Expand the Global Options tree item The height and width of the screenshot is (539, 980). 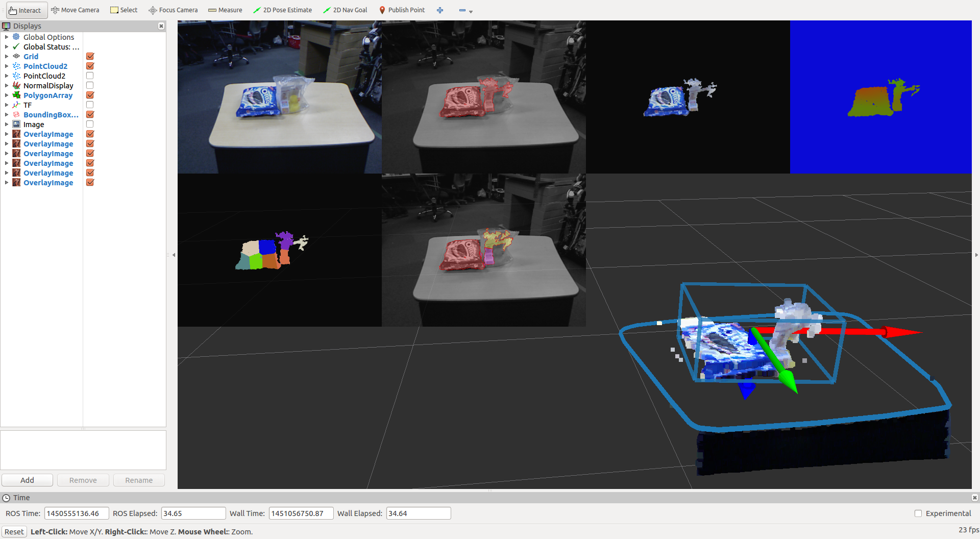click(6, 37)
